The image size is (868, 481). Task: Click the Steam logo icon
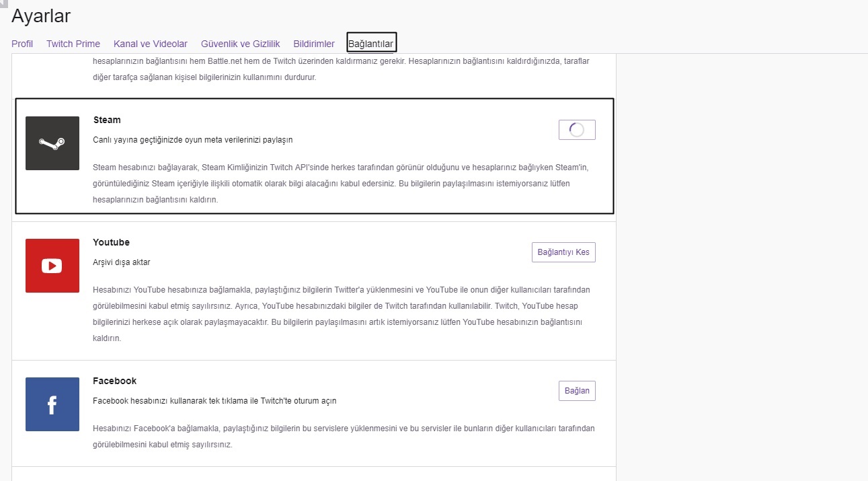coord(52,143)
